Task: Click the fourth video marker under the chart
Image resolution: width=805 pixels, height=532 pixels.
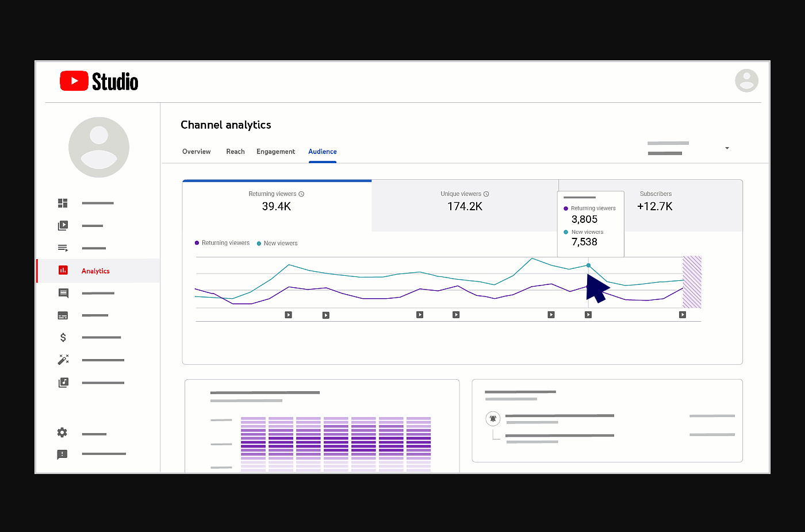Action: [456, 315]
